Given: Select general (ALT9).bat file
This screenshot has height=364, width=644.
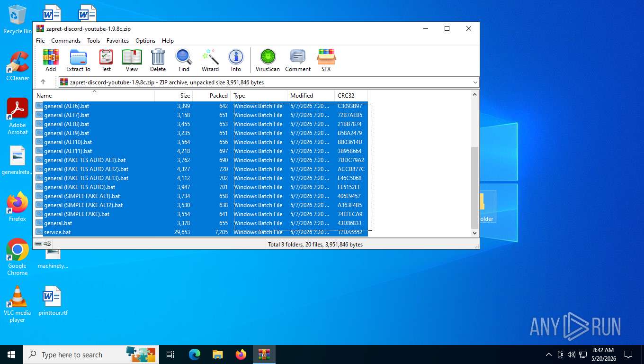Looking at the screenshot, I should tap(201, 133).
